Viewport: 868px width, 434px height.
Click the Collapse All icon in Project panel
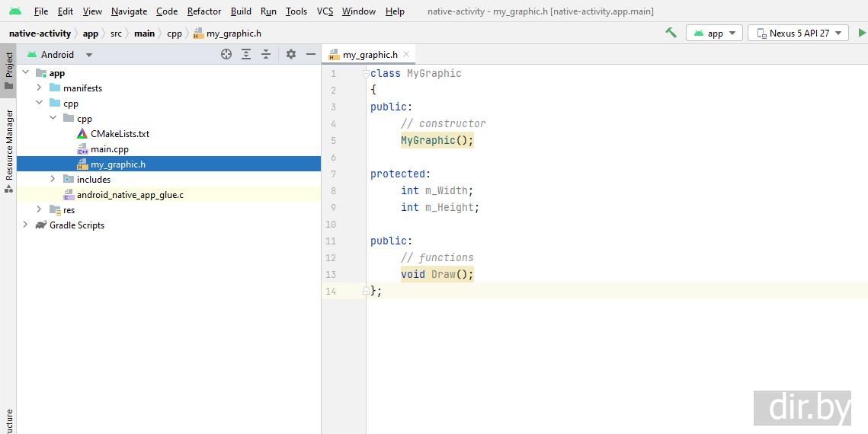click(x=266, y=54)
